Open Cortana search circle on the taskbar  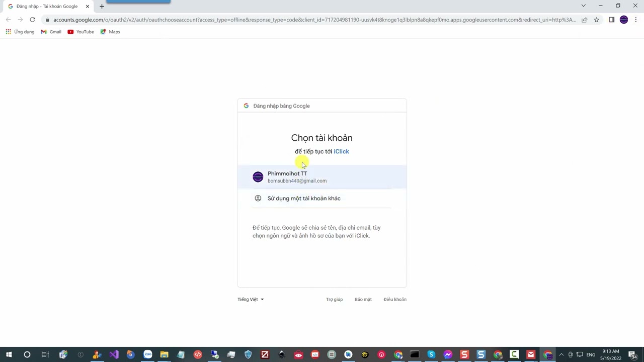27,354
